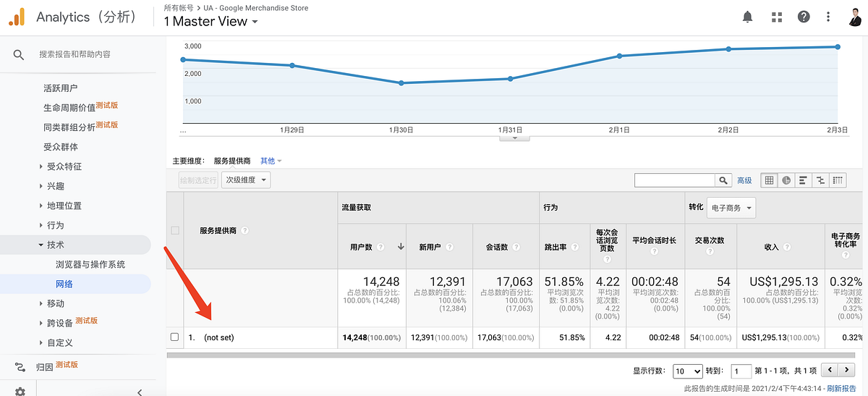Screen dimensions: 868x396
Task: Click the sidebar search field
Action: pos(75,54)
